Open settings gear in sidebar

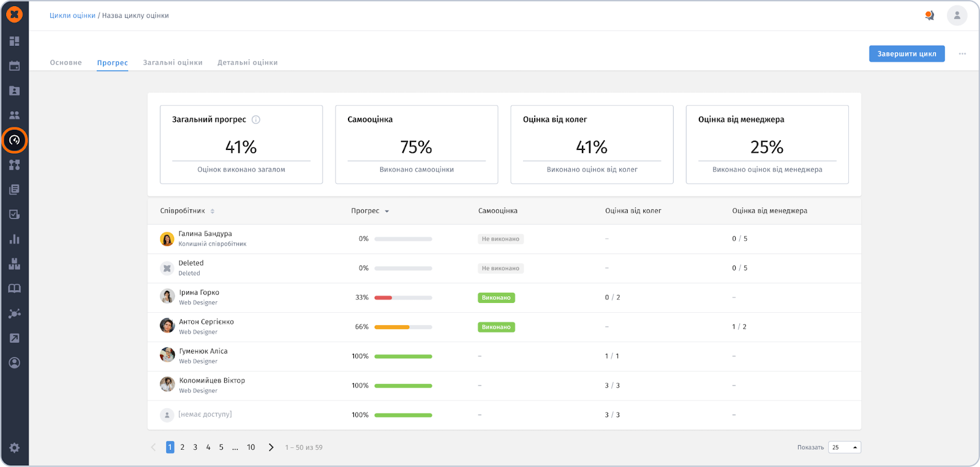pyautogui.click(x=15, y=447)
